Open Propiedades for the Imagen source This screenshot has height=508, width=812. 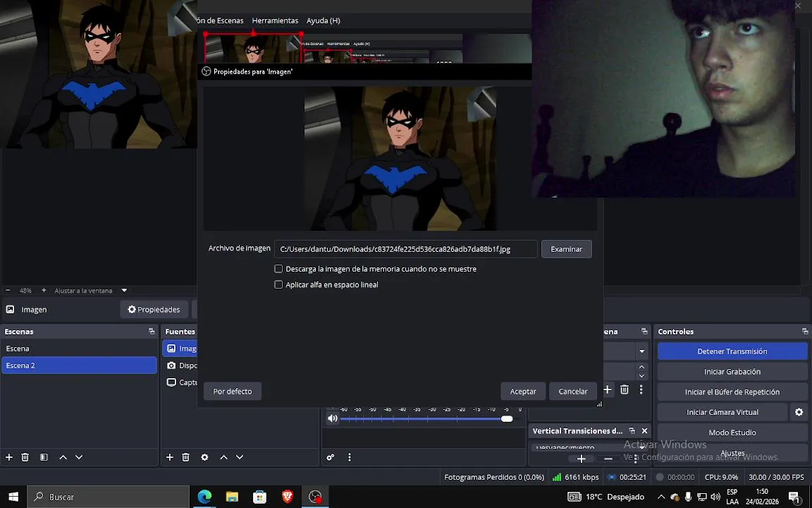point(154,310)
